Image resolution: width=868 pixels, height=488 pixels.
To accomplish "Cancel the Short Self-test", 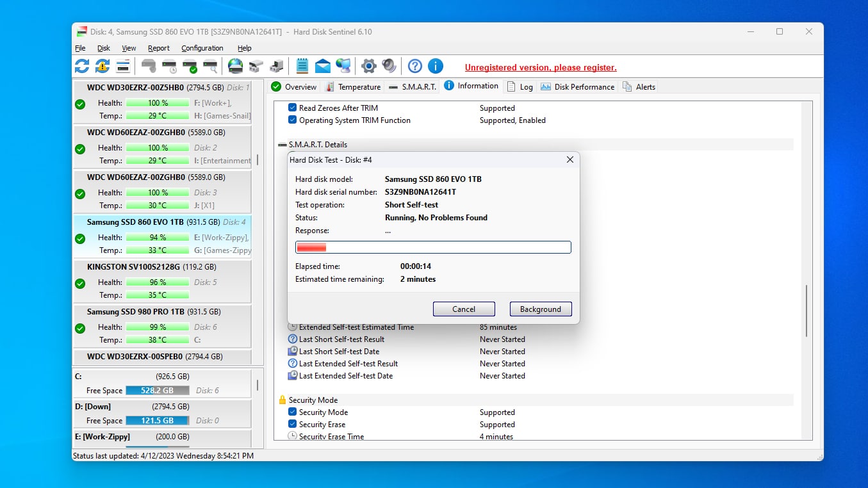I will (464, 309).
